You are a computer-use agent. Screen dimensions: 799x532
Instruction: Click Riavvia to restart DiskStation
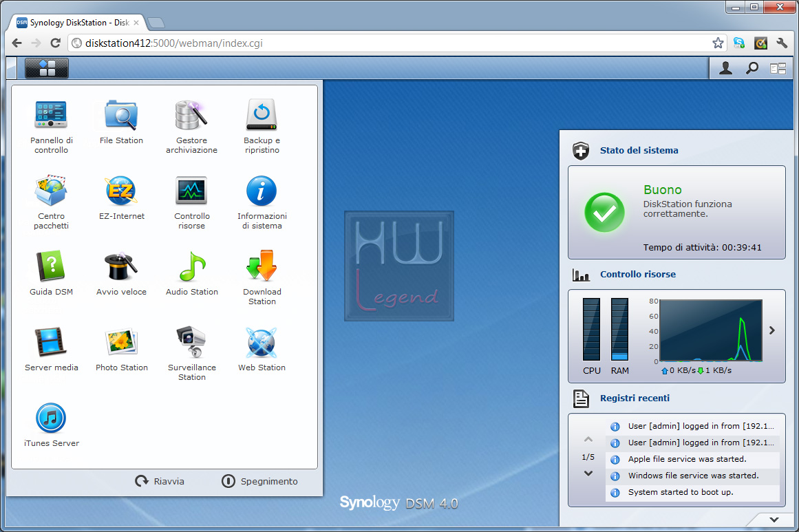[x=160, y=481]
